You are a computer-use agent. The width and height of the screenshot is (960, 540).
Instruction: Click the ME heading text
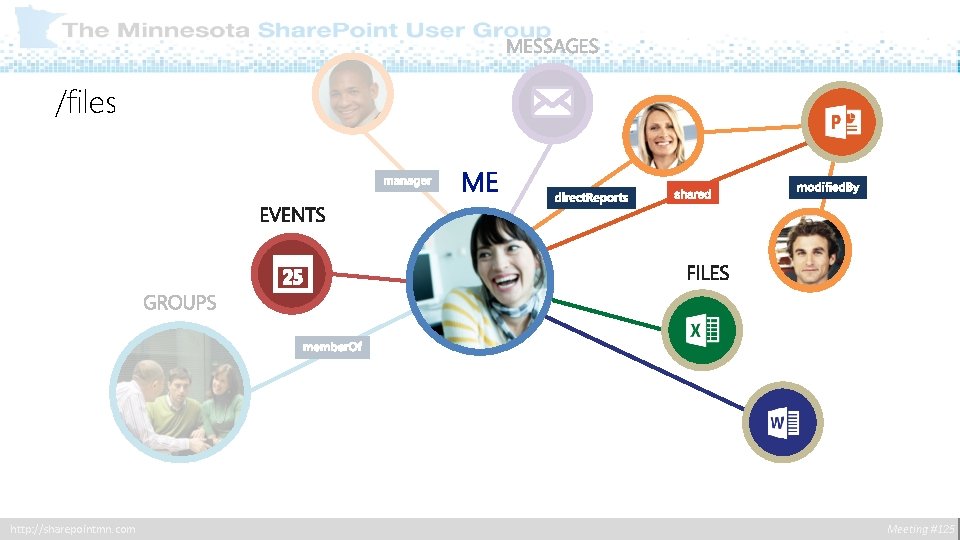pos(480,182)
